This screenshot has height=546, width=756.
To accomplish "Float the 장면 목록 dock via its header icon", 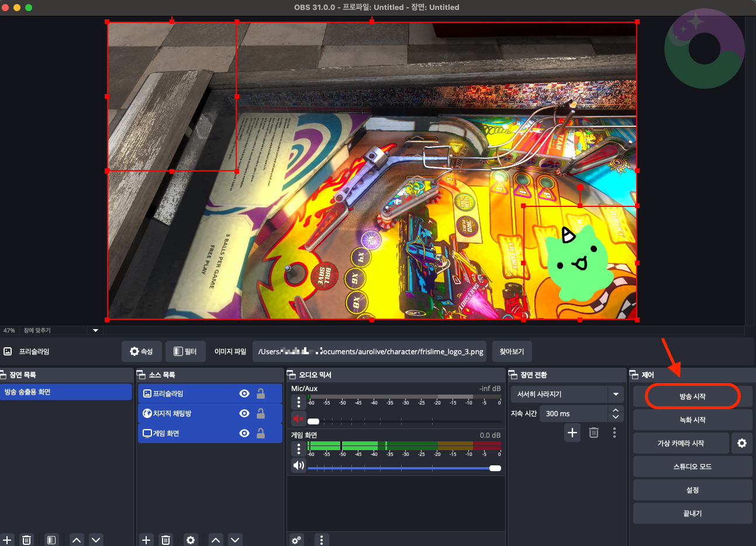I will point(3,375).
